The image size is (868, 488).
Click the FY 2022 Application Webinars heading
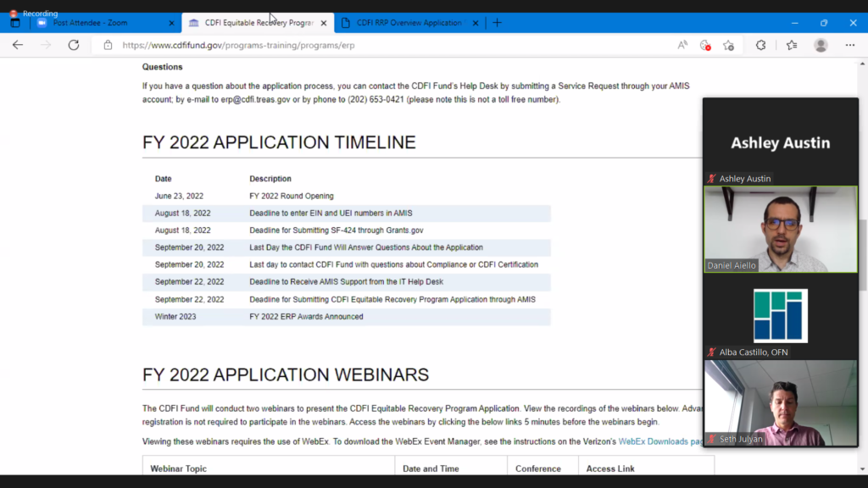286,374
